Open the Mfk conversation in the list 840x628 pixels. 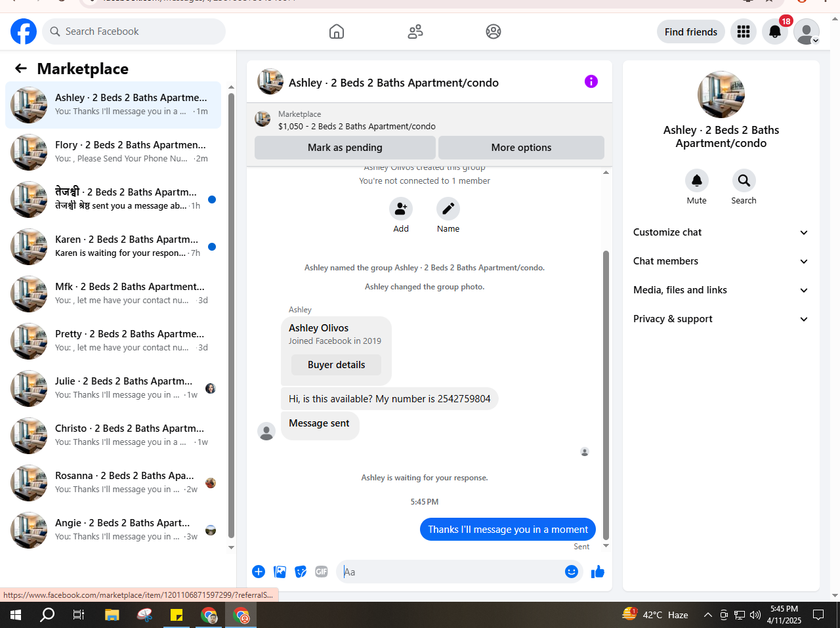click(113, 294)
